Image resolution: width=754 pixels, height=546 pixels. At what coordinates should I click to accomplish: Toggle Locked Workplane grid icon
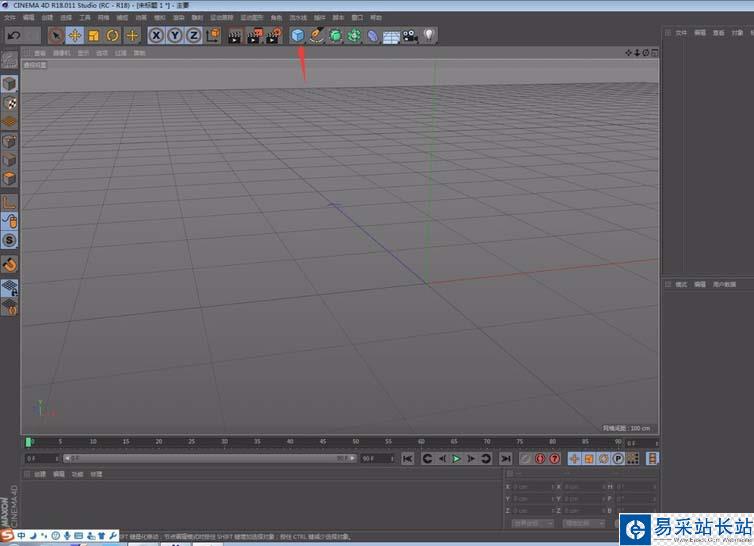[x=9, y=288]
